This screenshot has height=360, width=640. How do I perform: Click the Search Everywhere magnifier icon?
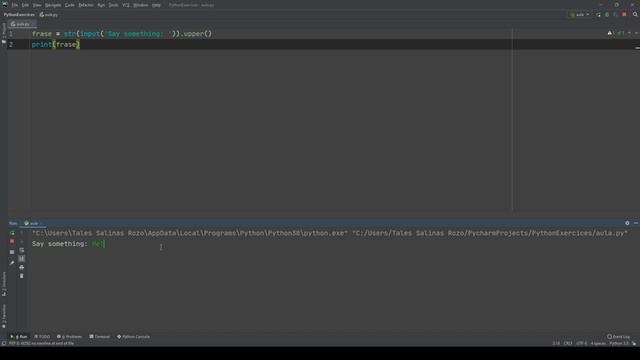(635, 15)
